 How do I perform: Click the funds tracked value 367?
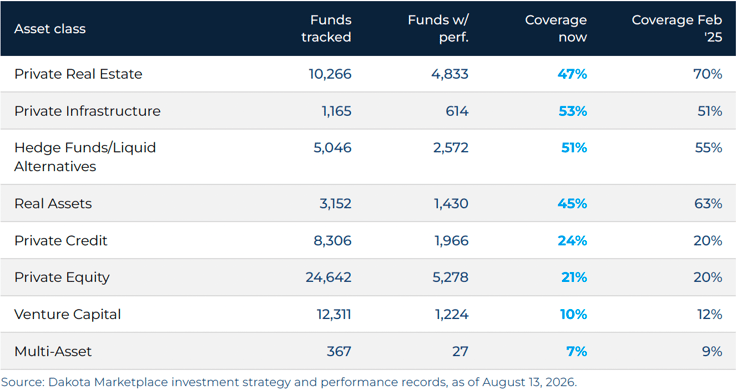pyautogui.click(x=339, y=352)
